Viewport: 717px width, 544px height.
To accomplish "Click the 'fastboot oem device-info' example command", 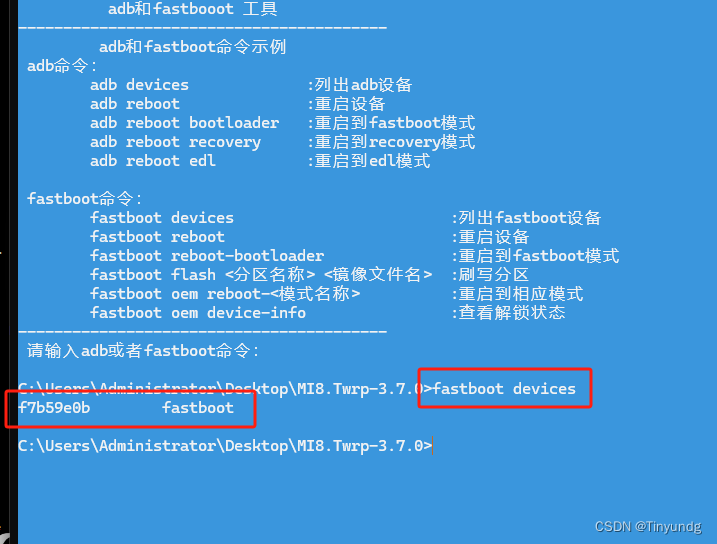I will click(x=198, y=313).
